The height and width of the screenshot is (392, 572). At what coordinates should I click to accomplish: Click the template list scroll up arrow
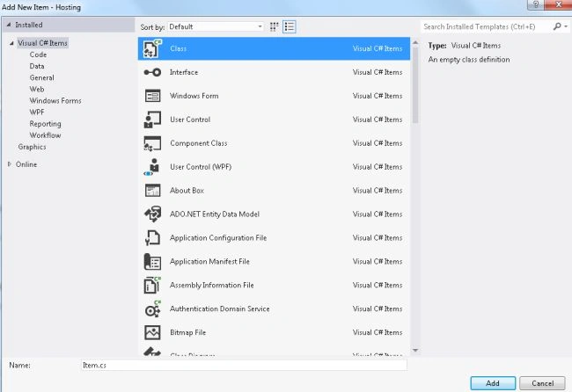pos(415,43)
